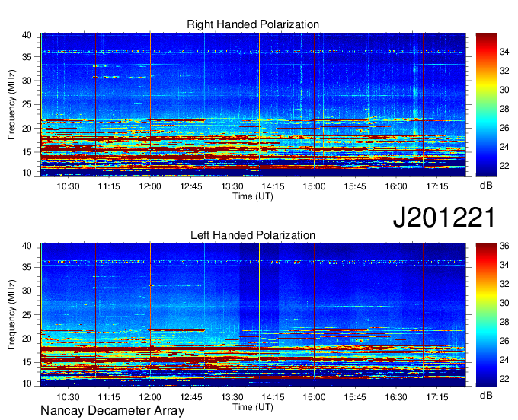The image size is (518, 420).
Task: Click the 30 tick on lower color bar
Action: click(504, 303)
